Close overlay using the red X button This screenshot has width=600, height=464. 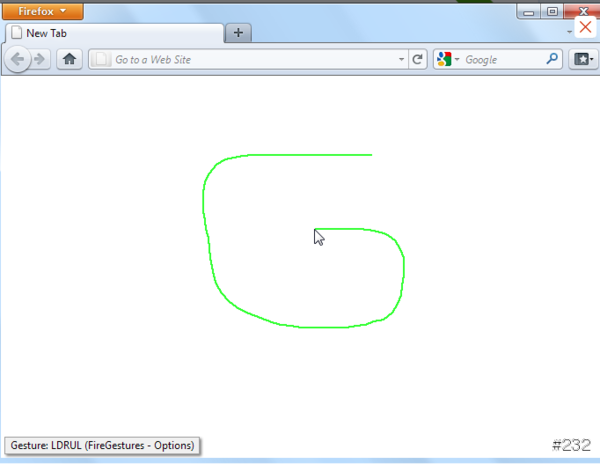click(585, 27)
